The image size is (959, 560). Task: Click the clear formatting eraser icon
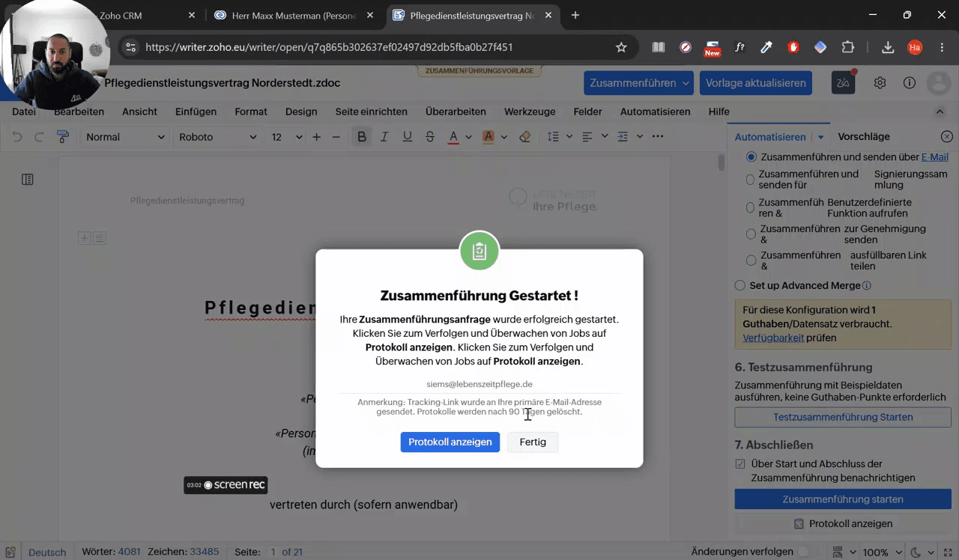[x=524, y=137]
